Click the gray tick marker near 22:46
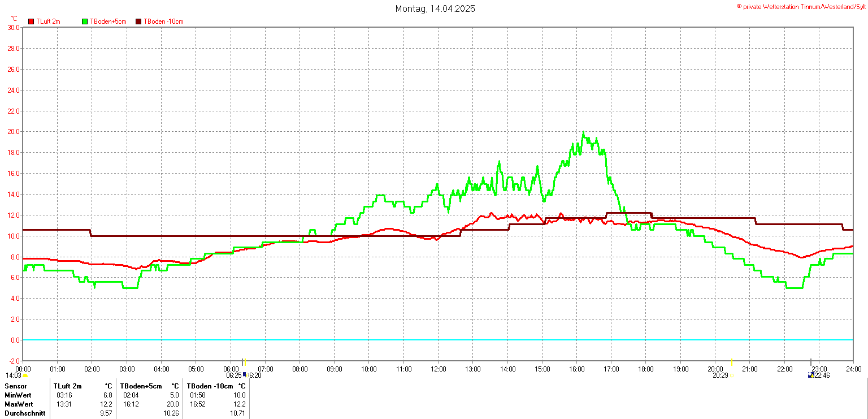Screen dimensions: 868x419 coord(810,362)
